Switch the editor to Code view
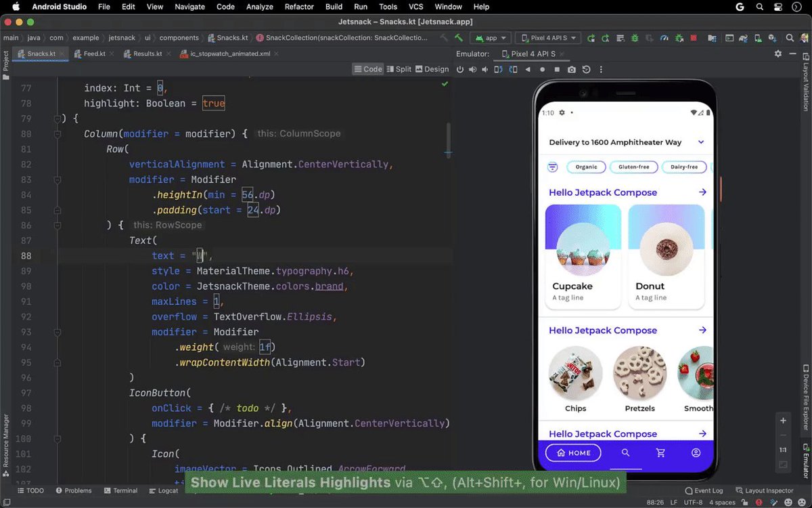 tap(368, 69)
